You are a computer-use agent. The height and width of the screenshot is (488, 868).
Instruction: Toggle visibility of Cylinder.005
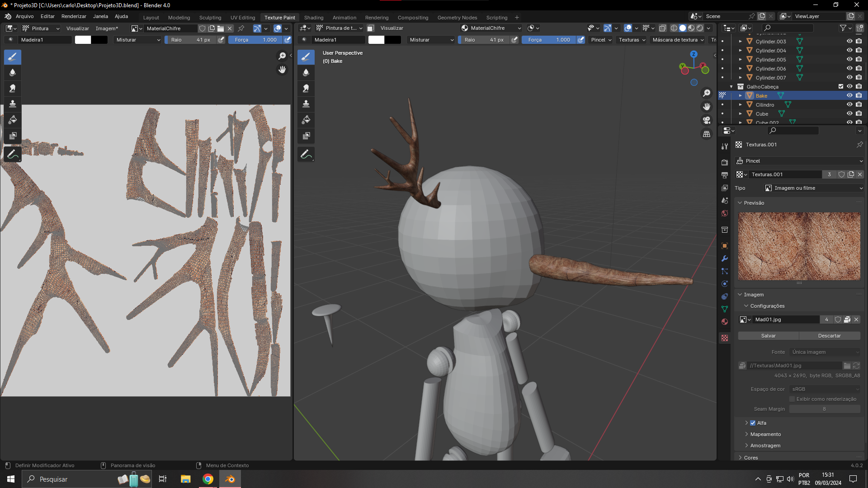coord(849,59)
